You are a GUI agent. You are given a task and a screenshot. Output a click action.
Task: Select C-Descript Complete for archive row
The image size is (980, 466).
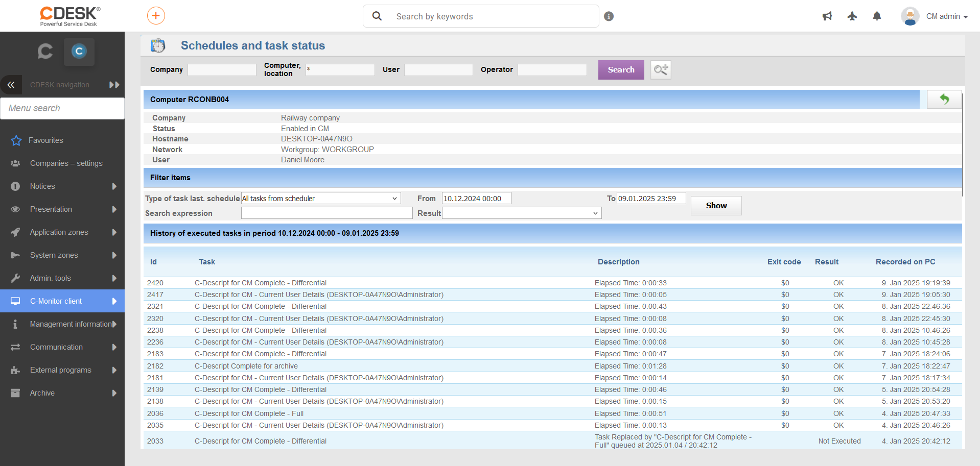pos(553,366)
